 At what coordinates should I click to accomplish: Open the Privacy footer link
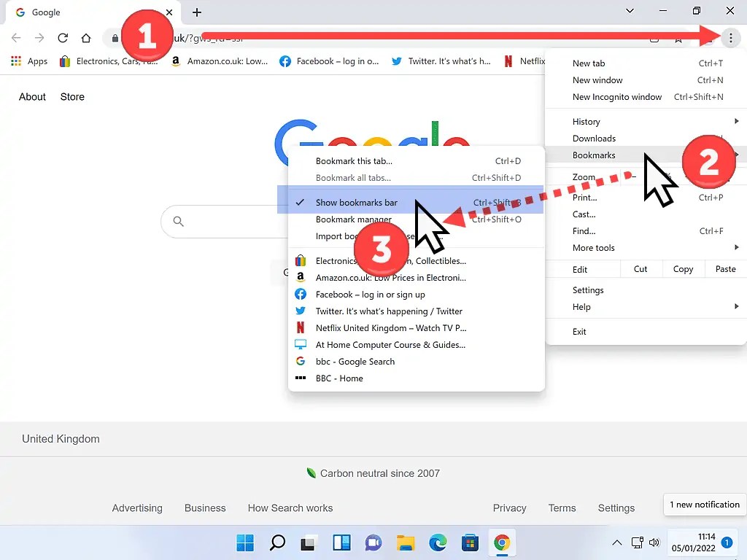(509, 508)
